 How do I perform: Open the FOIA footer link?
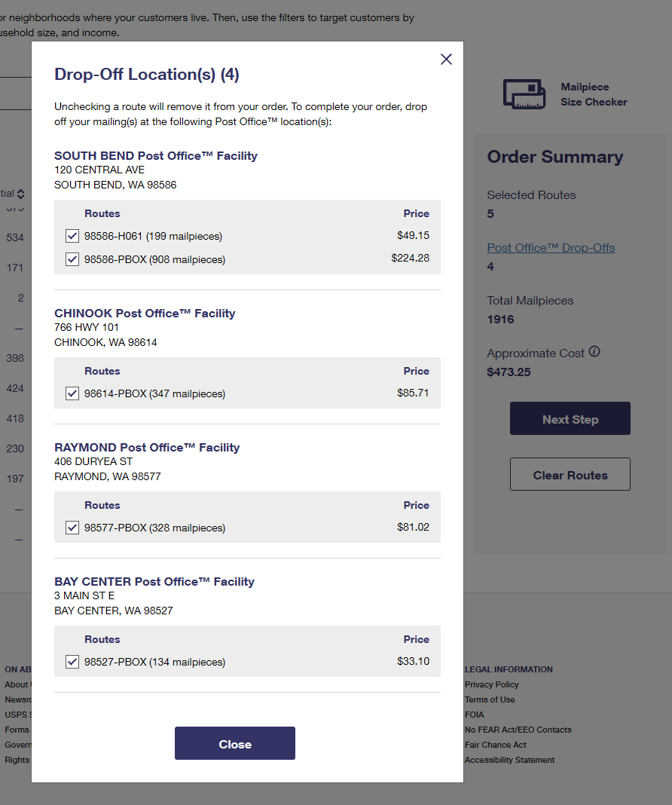click(x=474, y=715)
